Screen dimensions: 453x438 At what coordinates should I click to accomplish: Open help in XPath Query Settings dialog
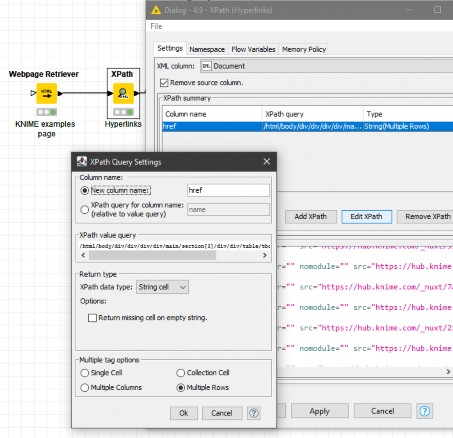(x=254, y=413)
